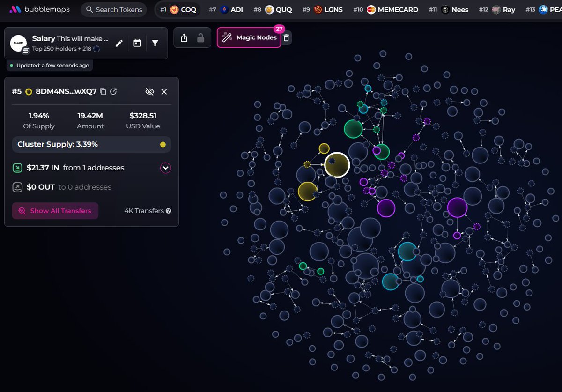The height and width of the screenshot is (392, 562).
Task: Click the Search Tokens field
Action: point(113,9)
